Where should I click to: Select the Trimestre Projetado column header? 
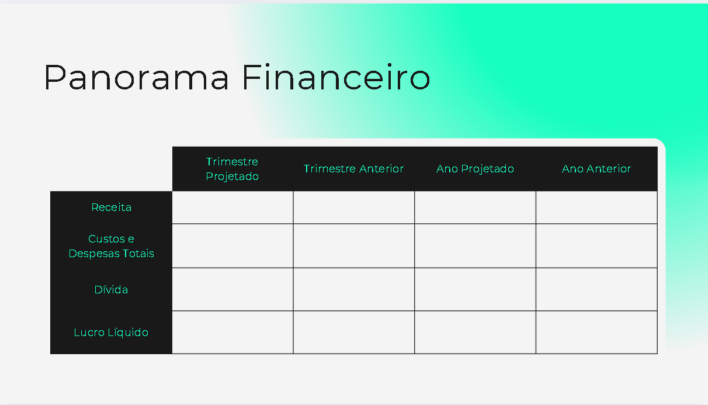pyautogui.click(x=232, y=168)
